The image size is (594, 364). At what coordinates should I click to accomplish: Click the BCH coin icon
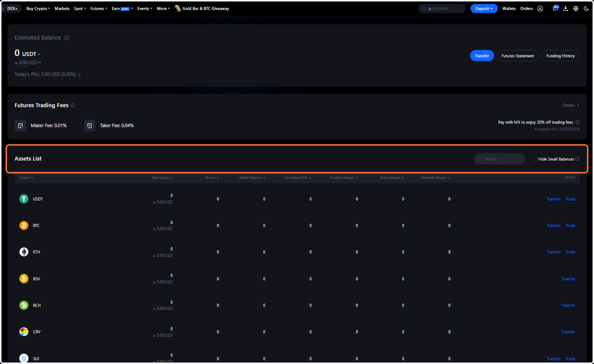click(24, 306)
